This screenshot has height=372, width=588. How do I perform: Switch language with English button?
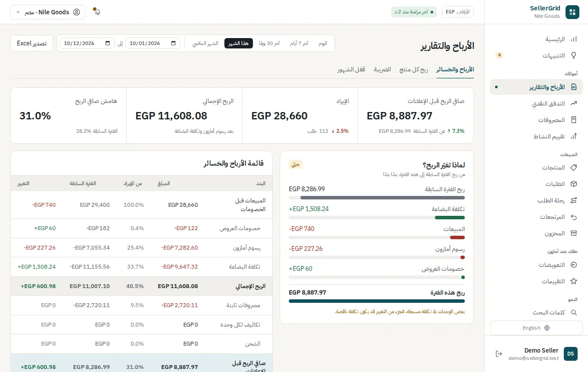click(536, 328)
